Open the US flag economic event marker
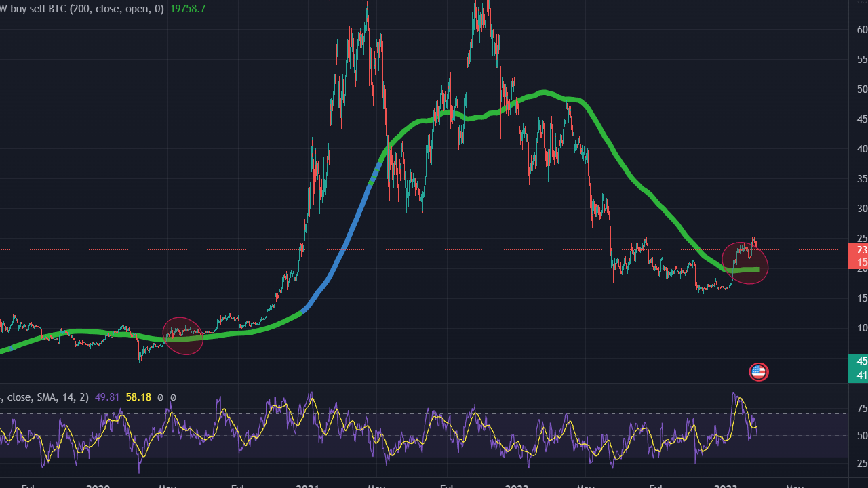 (758, 371)
